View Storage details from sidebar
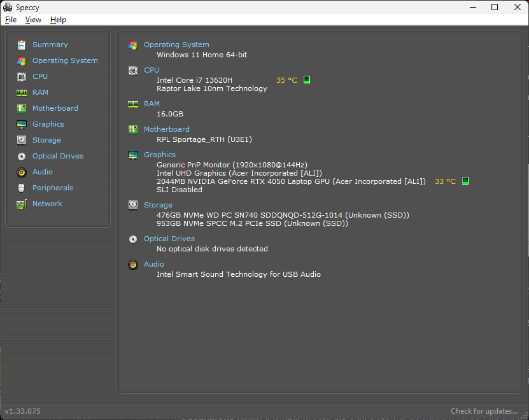The image size is (529, 420). [x=46, y=140]
